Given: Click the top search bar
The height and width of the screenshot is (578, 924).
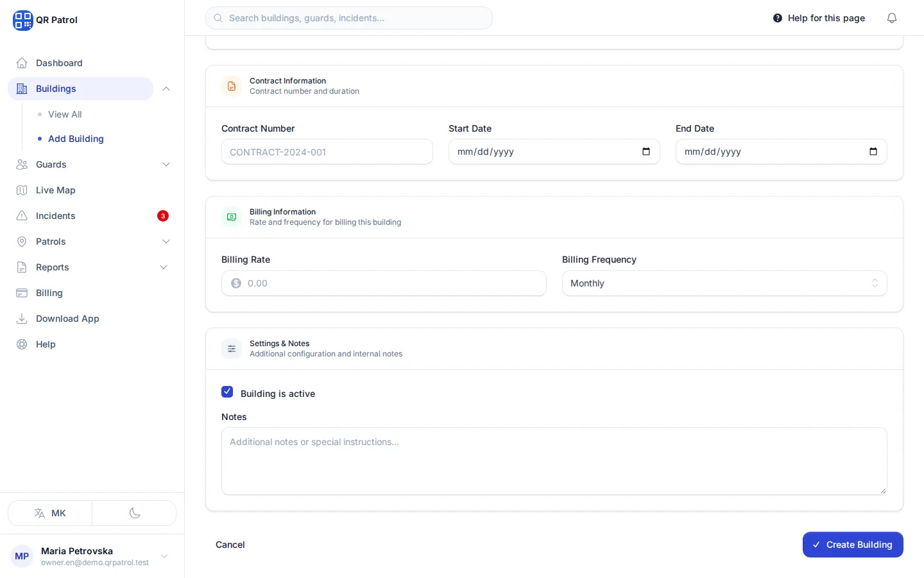Looking at the screenshot, I should 349,18.
